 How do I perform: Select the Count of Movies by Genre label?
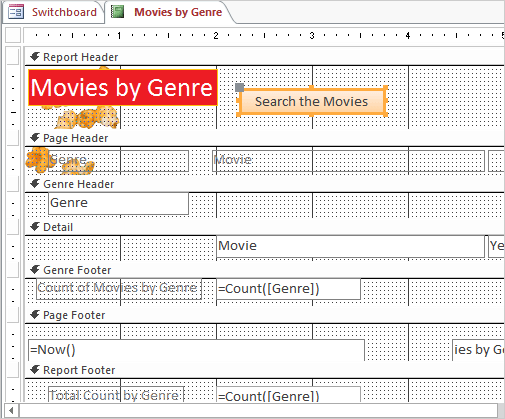point(119,288)
